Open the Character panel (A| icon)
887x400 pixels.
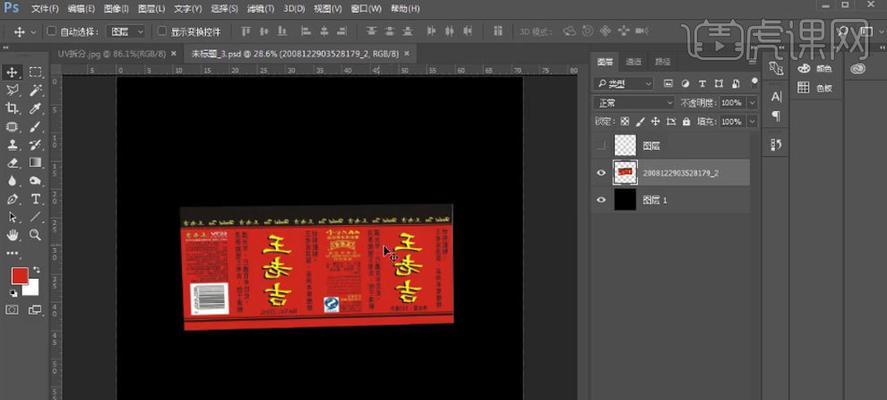pos(776,97)
